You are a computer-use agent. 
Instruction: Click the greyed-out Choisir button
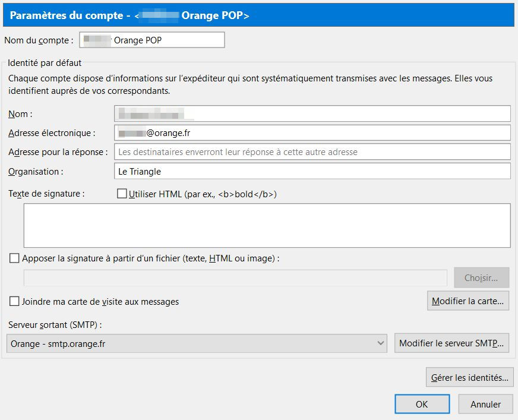pyautogui.click(x=481, y=277)
